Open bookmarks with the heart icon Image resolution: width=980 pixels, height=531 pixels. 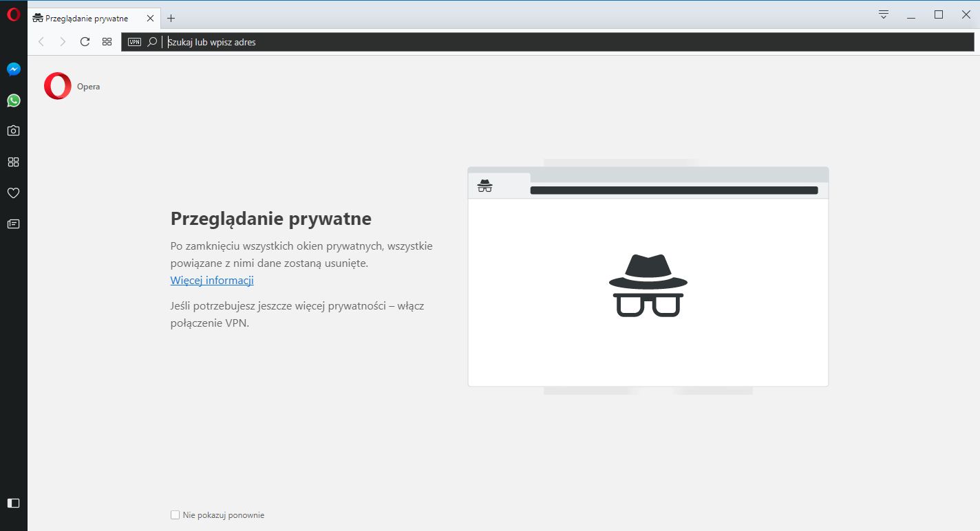point(13,193)
